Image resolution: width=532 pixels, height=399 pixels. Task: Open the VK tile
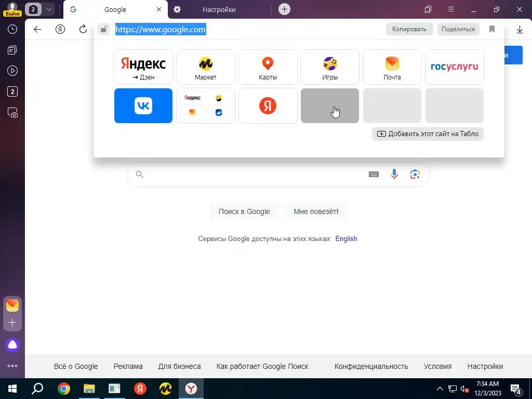(143, 106)
